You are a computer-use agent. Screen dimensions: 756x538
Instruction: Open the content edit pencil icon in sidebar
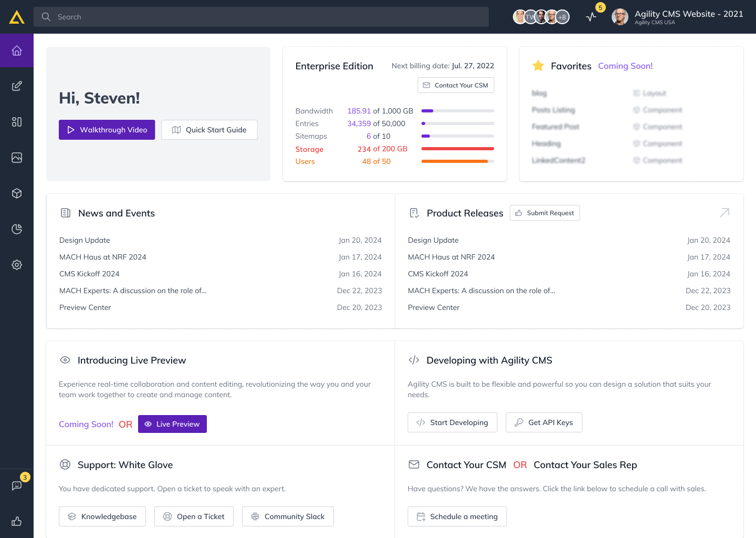tap(17, 86)
